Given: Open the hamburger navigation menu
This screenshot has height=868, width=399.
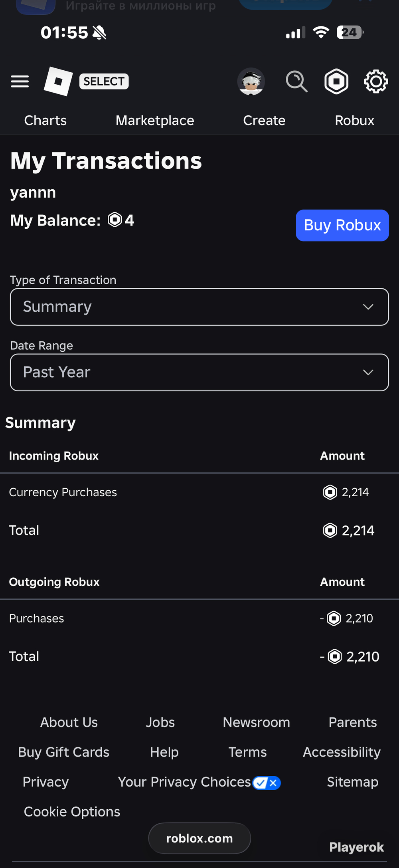Looking at the screenshot, I should coord(20,81).
